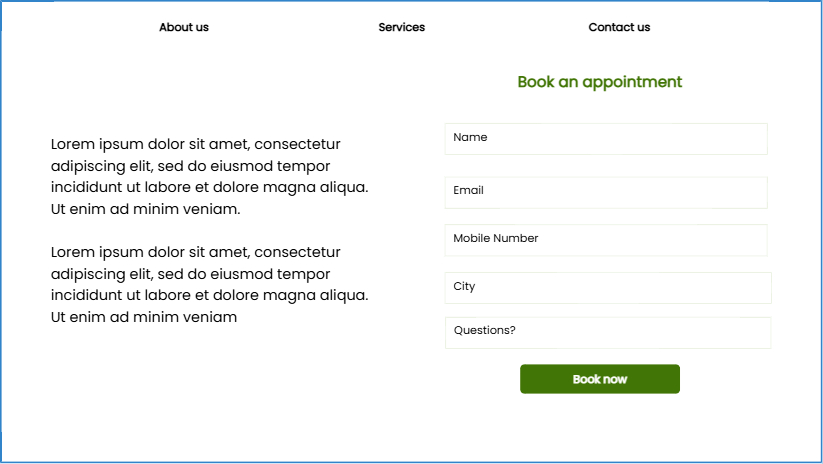Viewport: 823px width, 464px height.
Task: Click second paragraph's "incididunt ut labore" line
Action: pos(209,295)
